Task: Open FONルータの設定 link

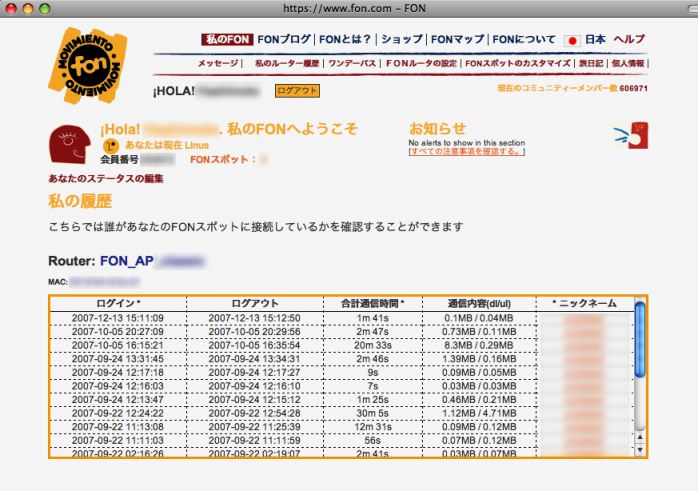Action: 421,63
